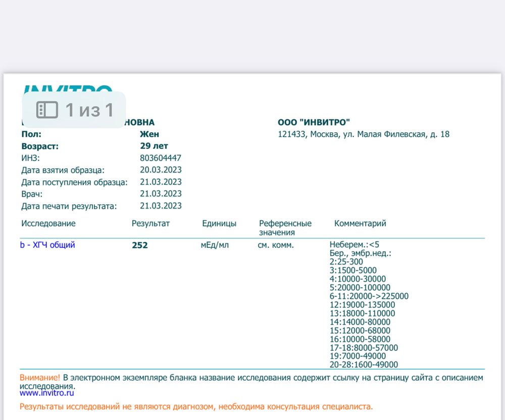Select the мЕд/мл unit text

(x=215, y=245)
